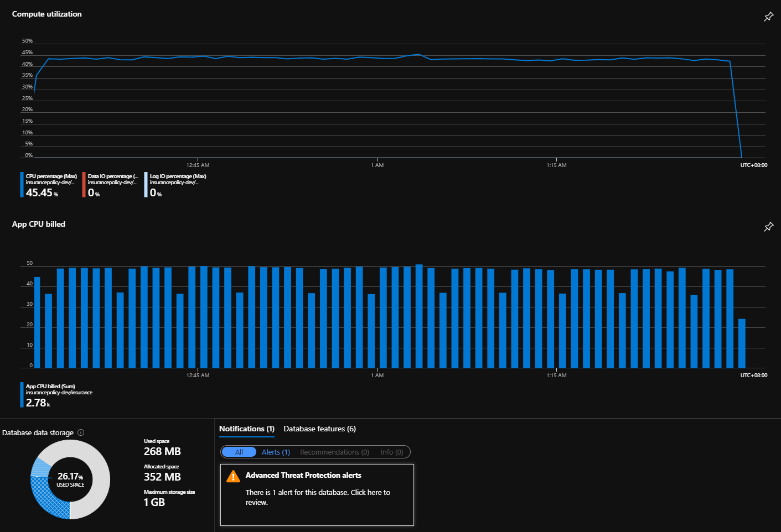Click the 26.17% used space donut chart
The width and height of the screenshot is (781, 532).
tap(70, 479)
